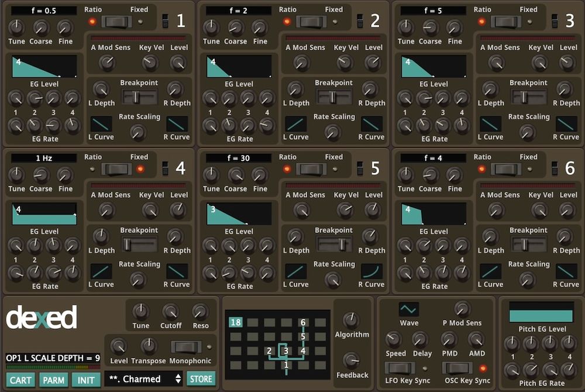
Task: Click the Pitch EG Level display
Action: [541, 312]
